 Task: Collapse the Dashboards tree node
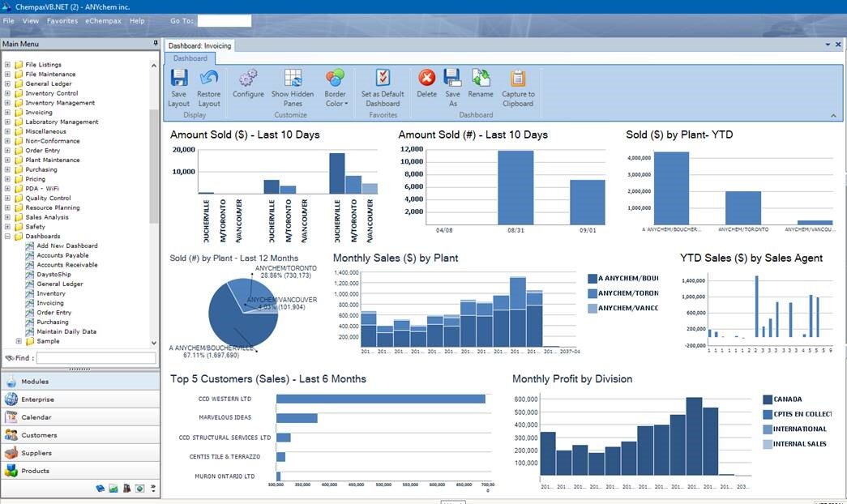(x=8, y=237)
